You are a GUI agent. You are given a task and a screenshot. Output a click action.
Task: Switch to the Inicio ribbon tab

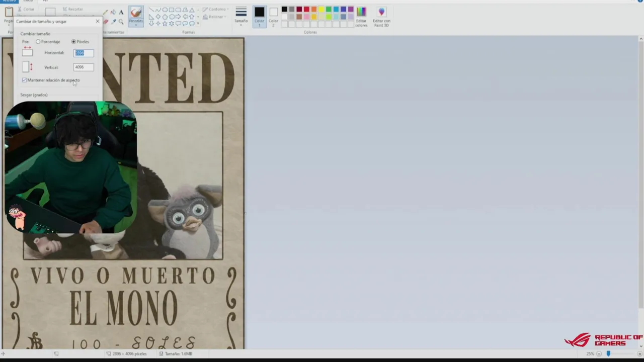(x=28, y=1)
